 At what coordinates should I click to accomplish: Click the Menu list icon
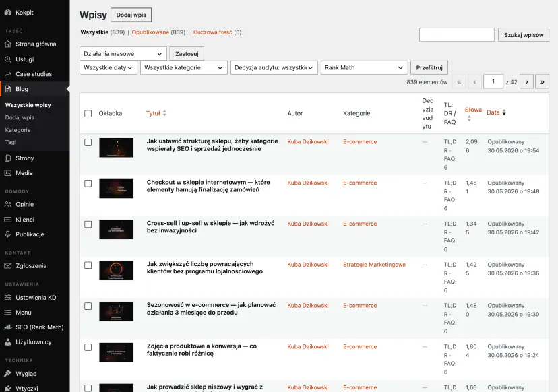coord(8,313)
